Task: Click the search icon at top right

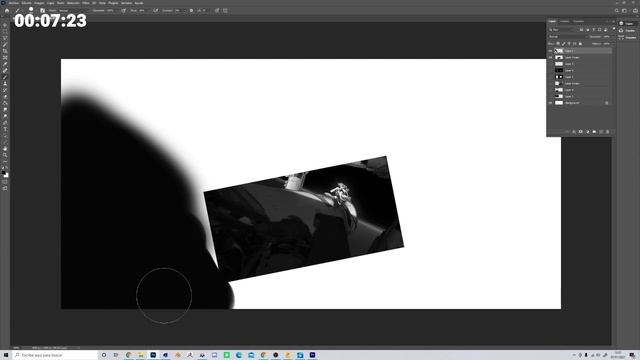Action: pyautogui.click(x=617, y=11)
